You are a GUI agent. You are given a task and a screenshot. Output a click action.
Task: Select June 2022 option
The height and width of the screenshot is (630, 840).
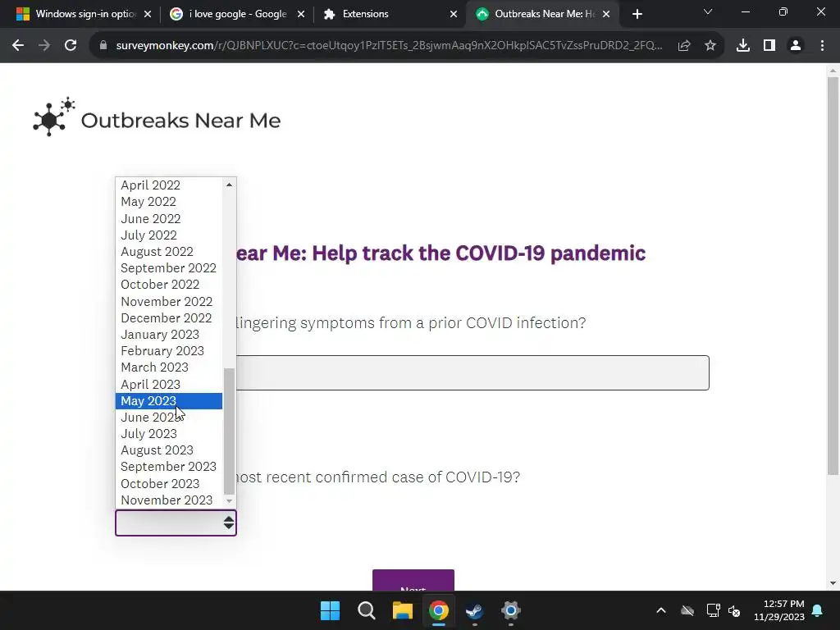(169, 218)
